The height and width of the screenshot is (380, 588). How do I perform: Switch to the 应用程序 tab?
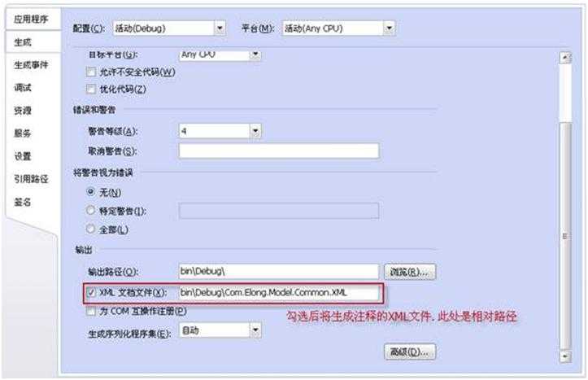[x=31, y=19]
